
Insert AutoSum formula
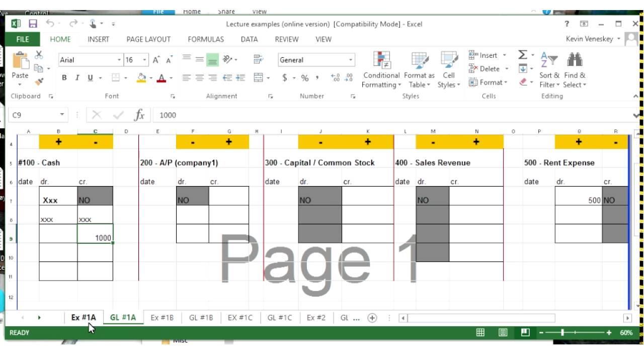pyautogui.click(x=523, y=55)
